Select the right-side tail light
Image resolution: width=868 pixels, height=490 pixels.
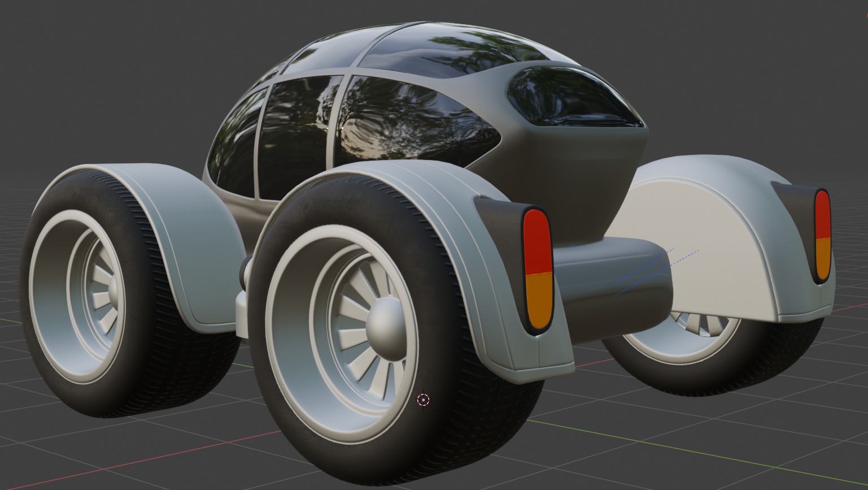[822, 236]
